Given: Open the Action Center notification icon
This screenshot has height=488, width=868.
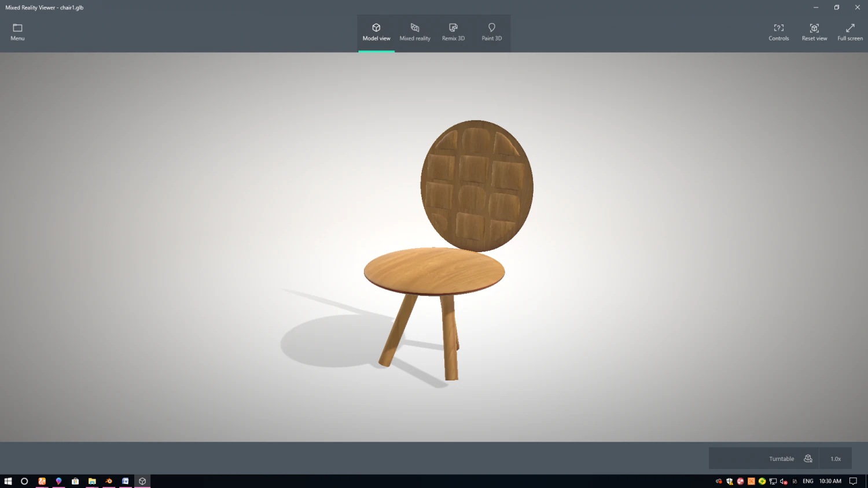Looking at the screenshot, I should click(853, 480).
